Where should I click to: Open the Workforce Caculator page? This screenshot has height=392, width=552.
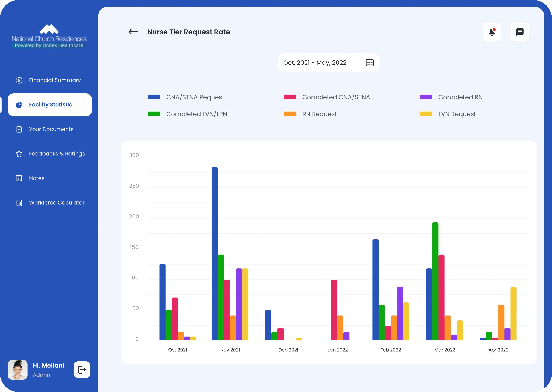coord(50,203)
